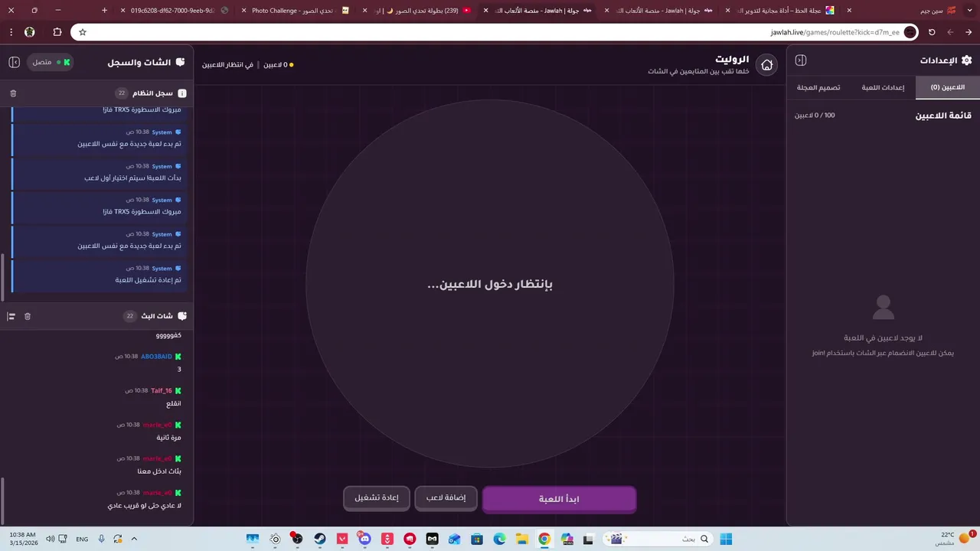This screenshot has height=551, width=980.
Task: Open the Windows Start button
Action: click(726, 539)
